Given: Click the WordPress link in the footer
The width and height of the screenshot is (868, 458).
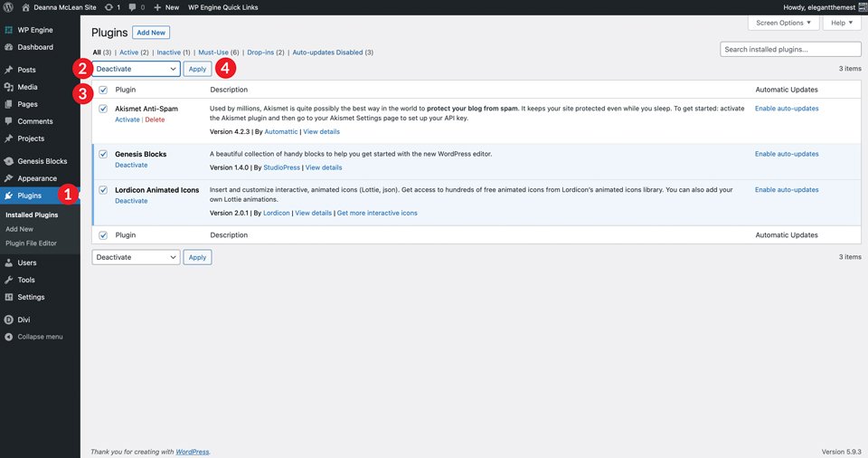Looking at the screenshot, I should coord(192,452).
